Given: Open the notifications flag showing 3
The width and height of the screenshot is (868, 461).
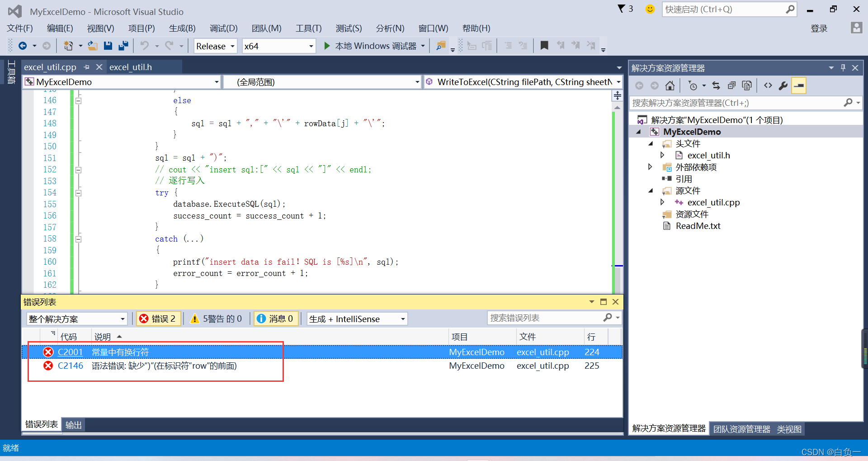Looking at the screenshot, I should coord(625,9).
